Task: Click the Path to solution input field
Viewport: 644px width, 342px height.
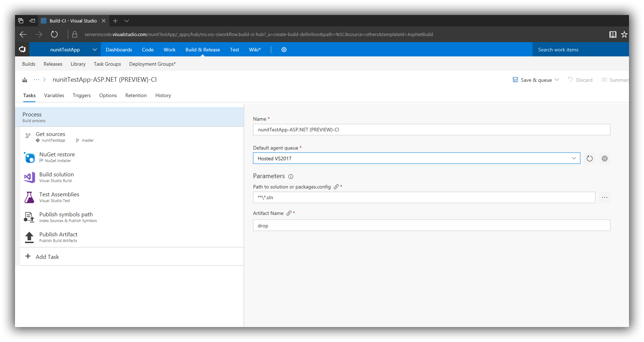Action: (424, 197)
